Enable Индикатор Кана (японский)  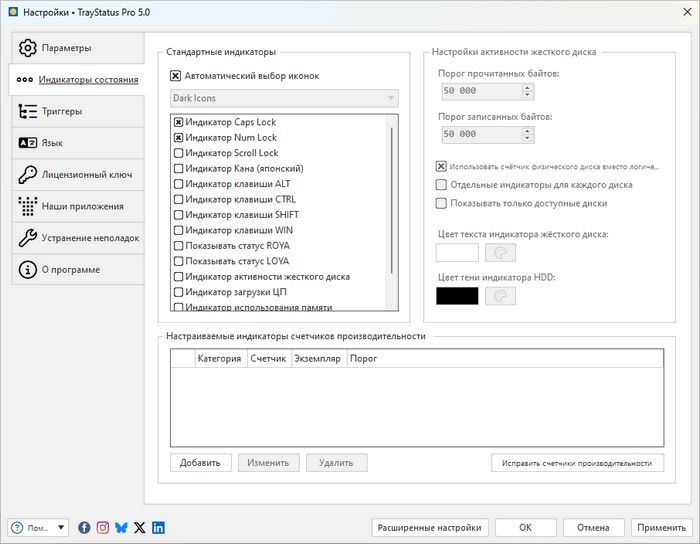coord(179,168)
